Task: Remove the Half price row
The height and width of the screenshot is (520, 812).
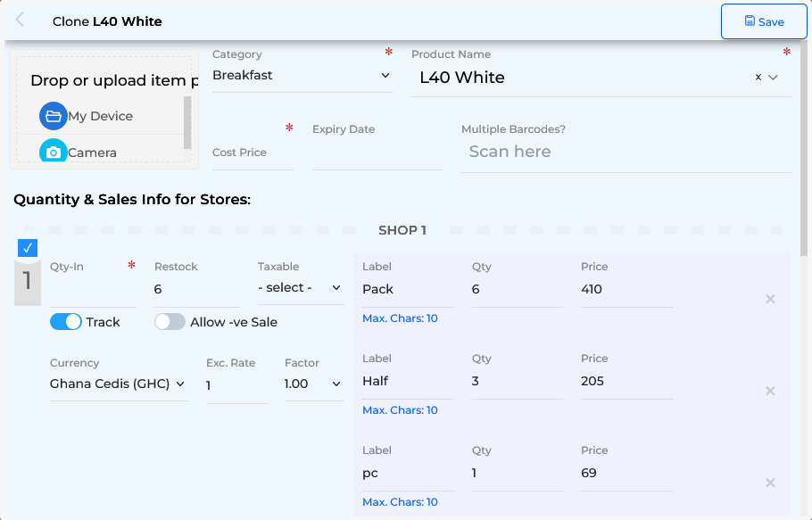Action: click(770, 391)
